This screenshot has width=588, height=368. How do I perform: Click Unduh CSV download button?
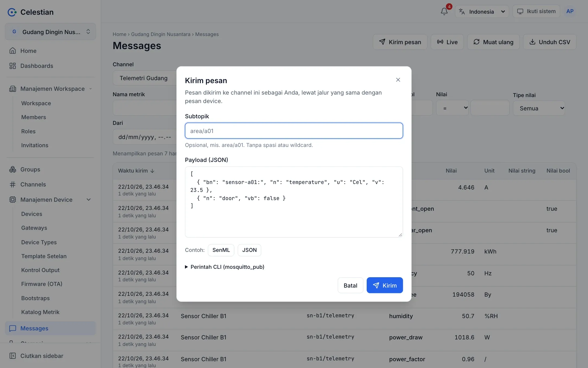click(550, 42)
